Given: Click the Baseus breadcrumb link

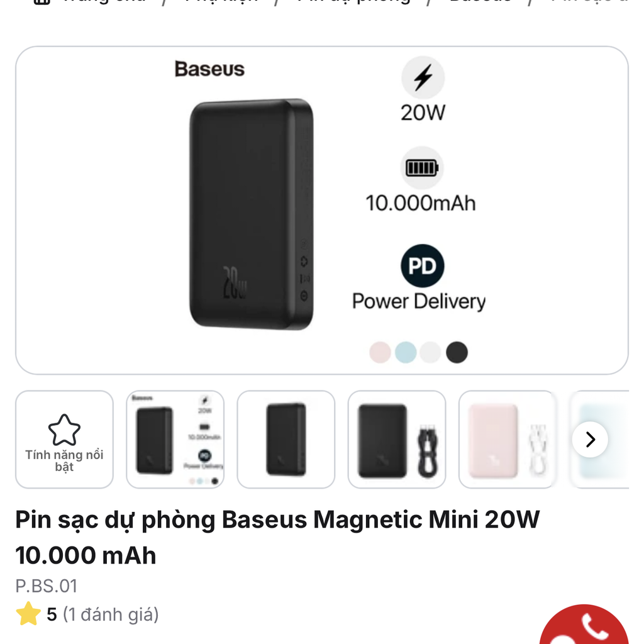Looking at the screenshot, I should [x=481, y=2].
